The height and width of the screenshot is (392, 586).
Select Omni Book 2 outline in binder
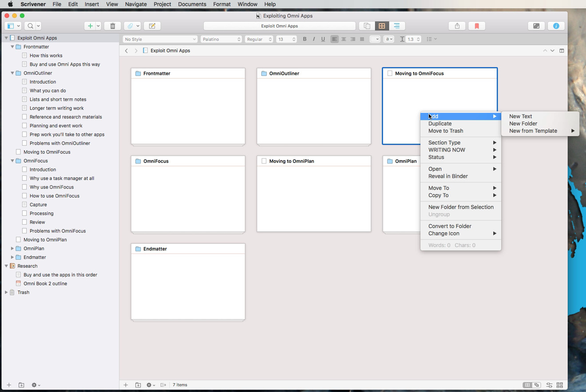45,283
